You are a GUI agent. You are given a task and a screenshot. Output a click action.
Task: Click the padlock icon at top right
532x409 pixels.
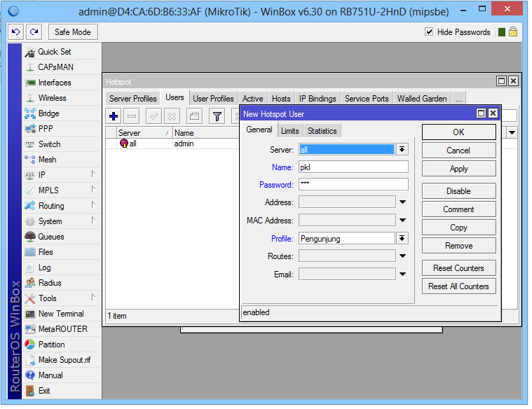(x=513, y=32)
